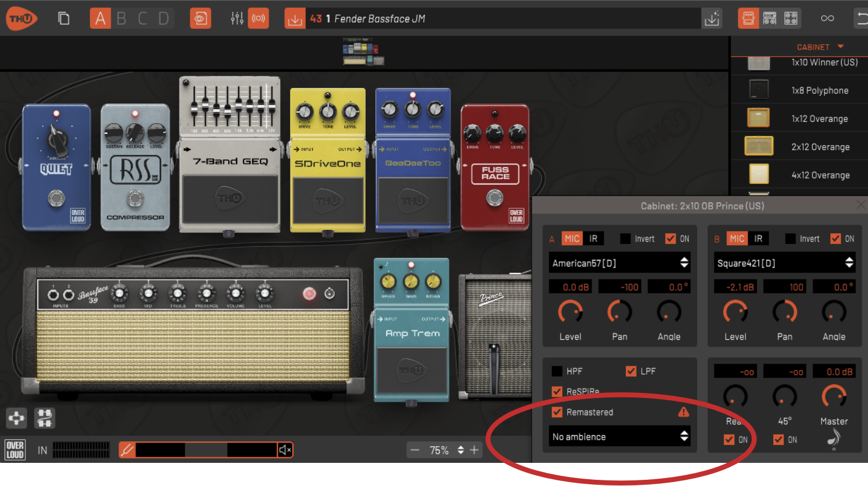Disable the LPF checkbox
This screenshot has height=486, width=868.
point(631,371)
